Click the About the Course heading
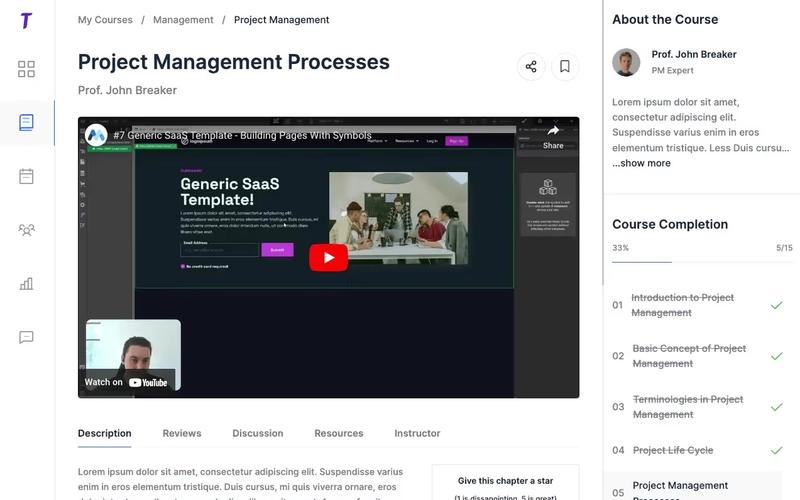Image resolution: width=800 pixels, height=500 pixels. pyautogui.click(x=665, y=19)
